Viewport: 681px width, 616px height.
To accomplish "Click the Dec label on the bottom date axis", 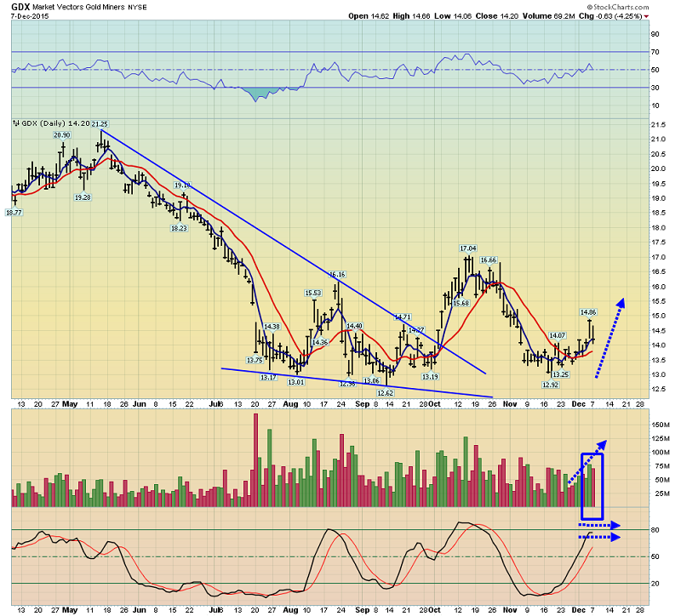I will 579,610.
